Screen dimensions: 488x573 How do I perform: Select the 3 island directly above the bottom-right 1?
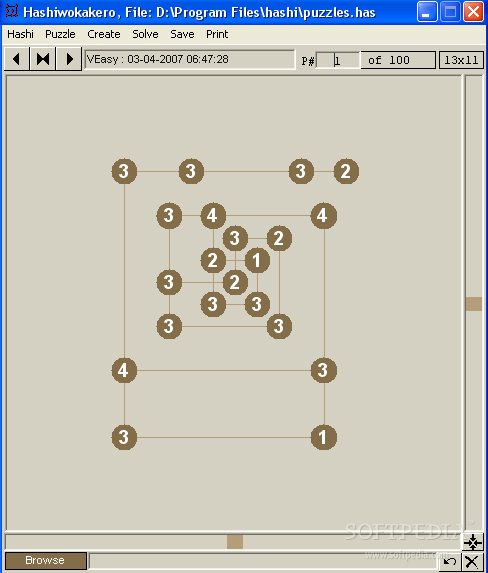click(x=324, y=370)
